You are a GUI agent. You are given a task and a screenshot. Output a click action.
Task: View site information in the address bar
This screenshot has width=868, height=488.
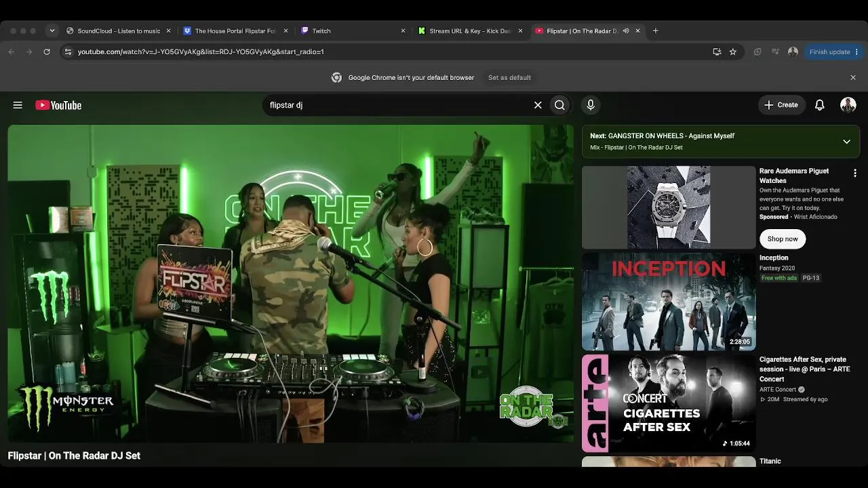click(67, 52)
